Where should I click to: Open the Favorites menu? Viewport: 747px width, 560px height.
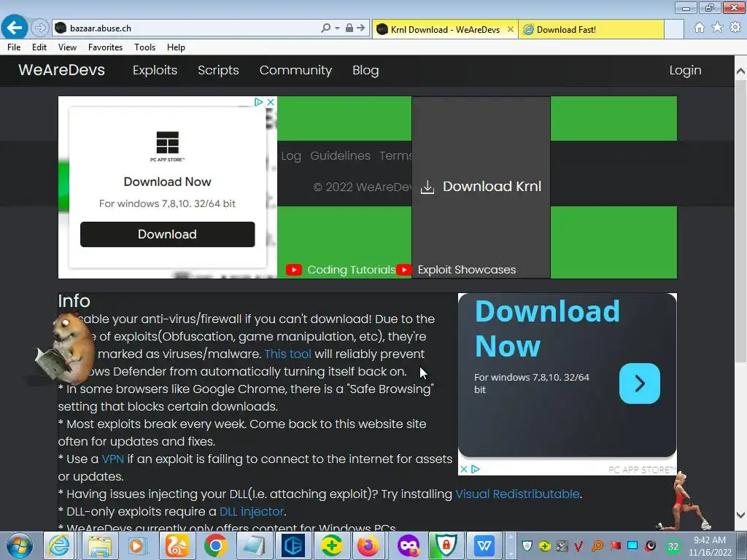[x=105, y=47]
